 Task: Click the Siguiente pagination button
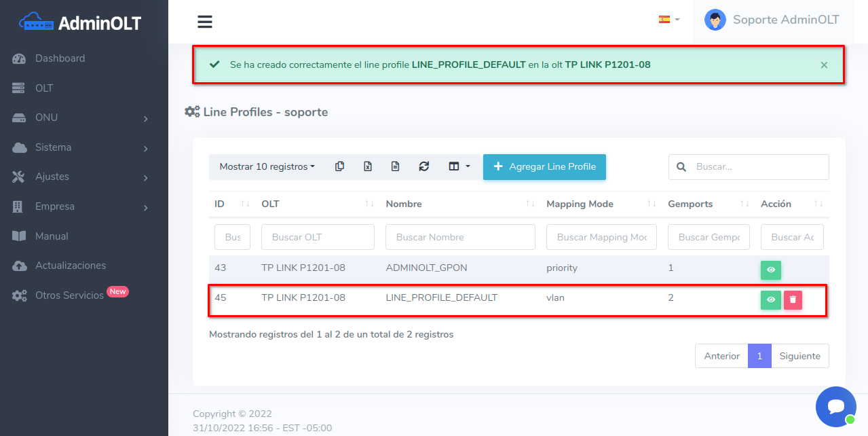click(799, 356)
